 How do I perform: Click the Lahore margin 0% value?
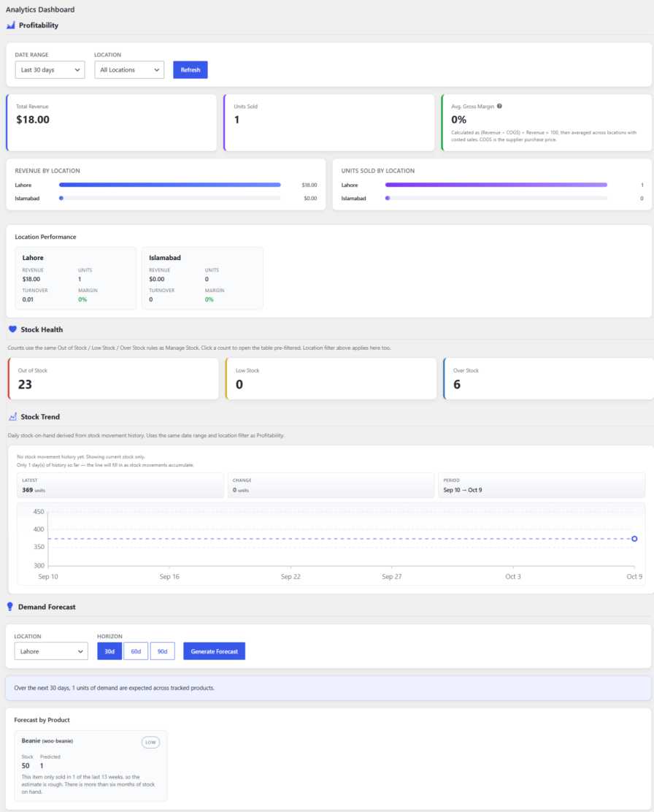click(x=82, y=299)
